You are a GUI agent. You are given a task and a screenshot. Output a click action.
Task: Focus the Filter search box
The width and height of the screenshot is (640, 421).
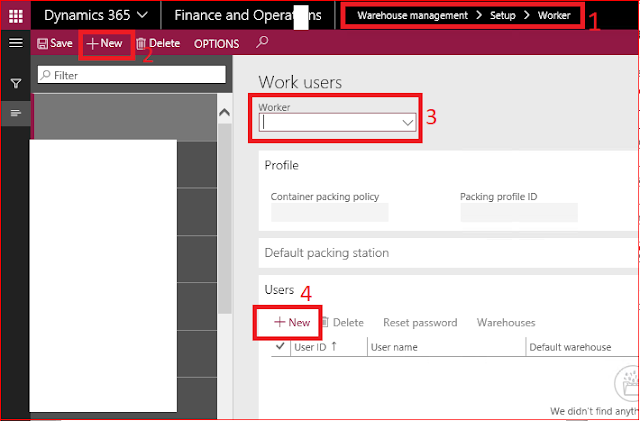(131, 75)
